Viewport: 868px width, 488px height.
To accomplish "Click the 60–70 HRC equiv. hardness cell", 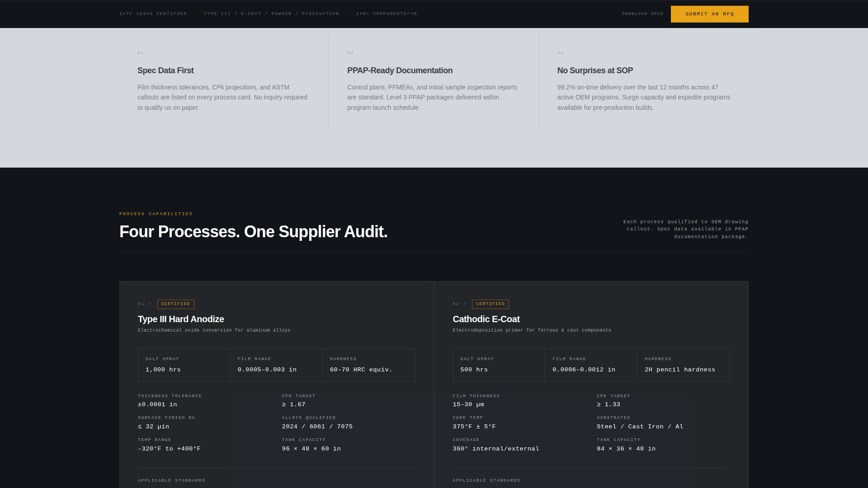I will pos(360,370).
